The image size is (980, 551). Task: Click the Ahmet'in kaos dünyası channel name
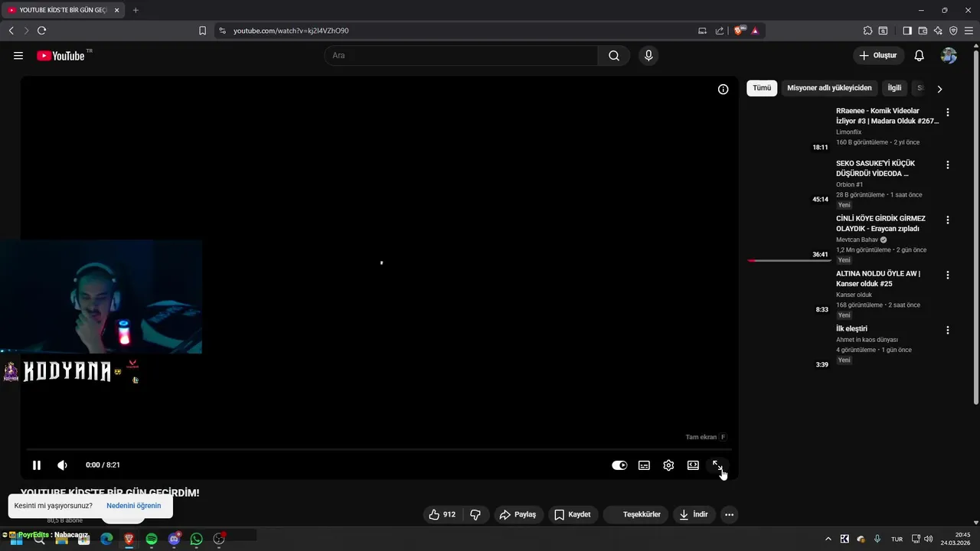coord(867,340)
